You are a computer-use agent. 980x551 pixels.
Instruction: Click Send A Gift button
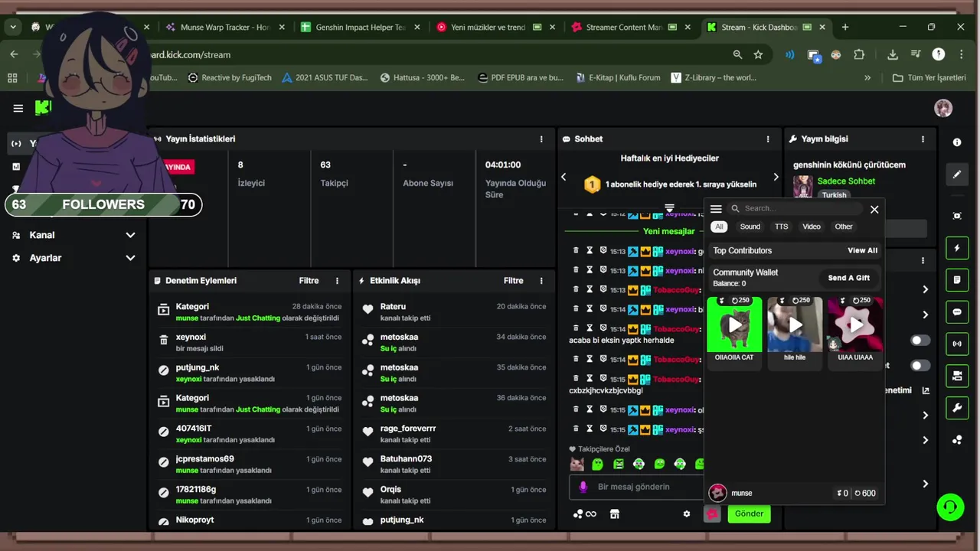click(848, 278)
